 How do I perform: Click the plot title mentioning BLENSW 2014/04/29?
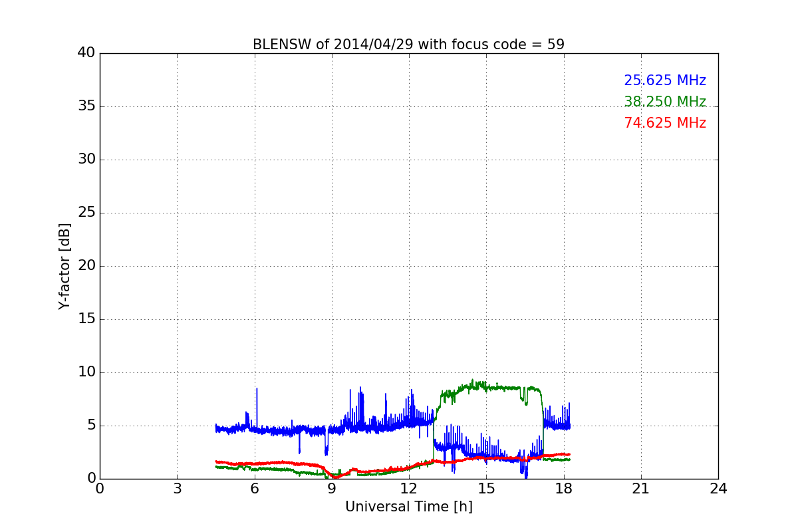408,45
